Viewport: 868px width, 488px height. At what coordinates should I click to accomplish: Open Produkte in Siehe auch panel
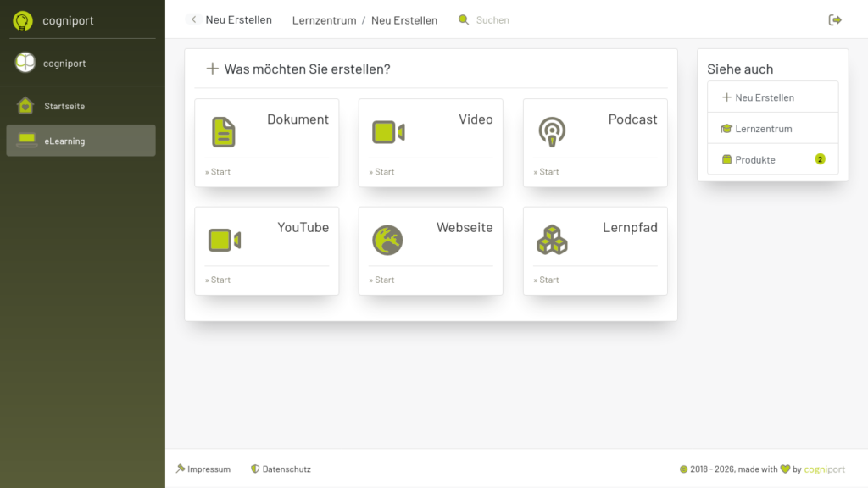[x=754, y=159]
